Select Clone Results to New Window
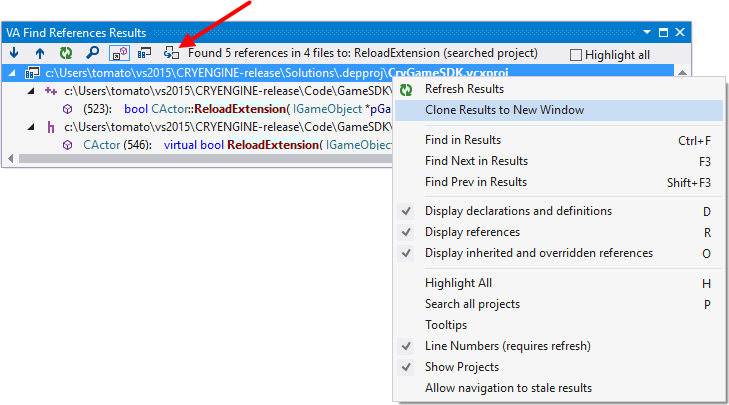 [x=504, y=110]
